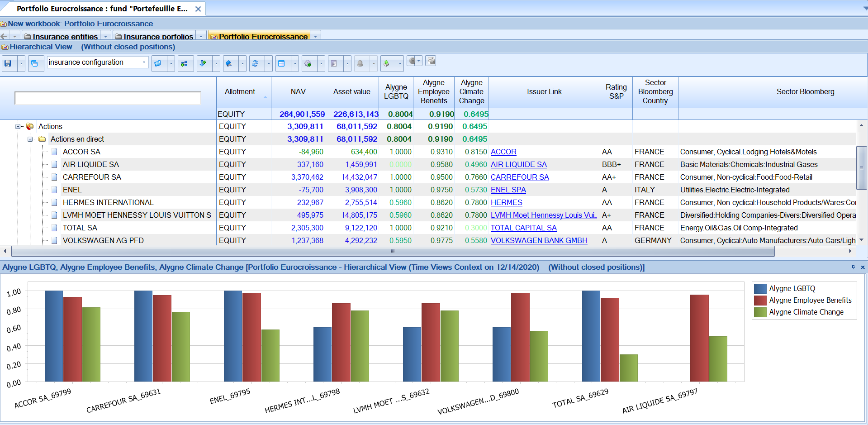The width and height of the screenshot is (868, 425).
Task: Switch to the Insurance porfolios tab
Action: [x=154, y=36]
